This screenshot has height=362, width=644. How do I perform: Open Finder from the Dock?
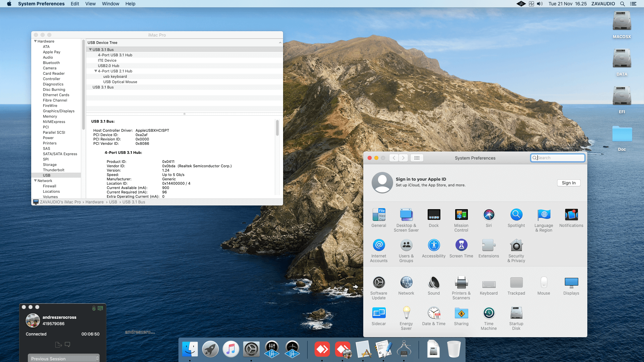(x=190, y=350)
